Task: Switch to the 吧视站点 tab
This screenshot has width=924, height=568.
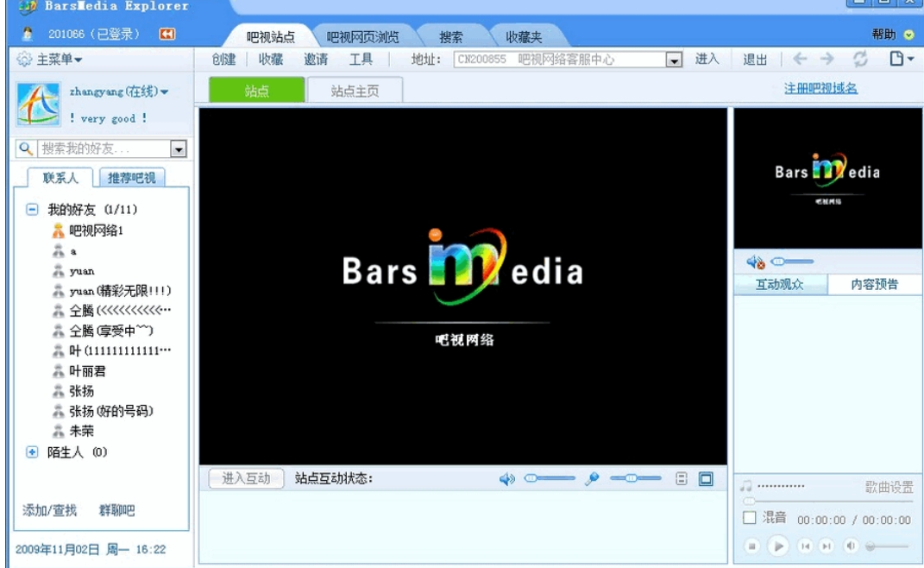Action: pyautogui.click(x=270, y=37)
